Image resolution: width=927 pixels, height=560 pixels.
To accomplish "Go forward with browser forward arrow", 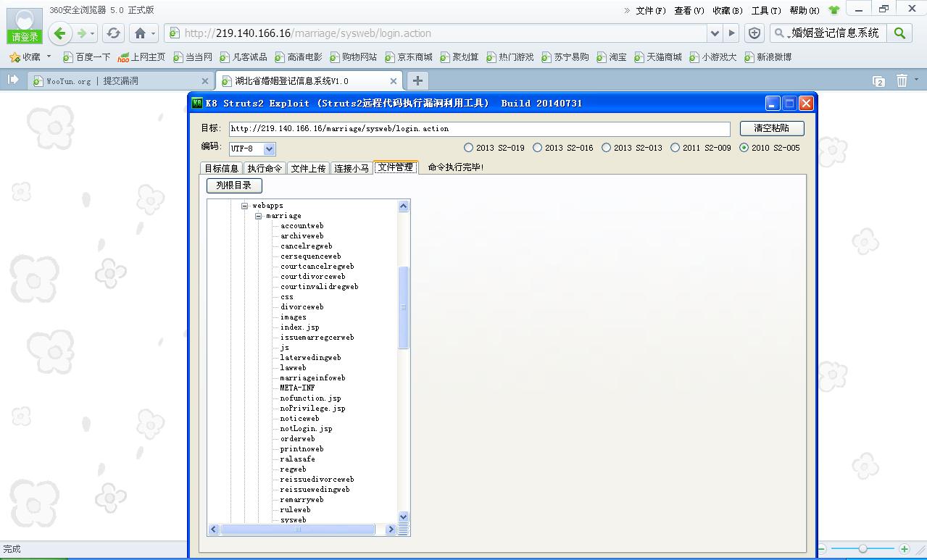I will (x=82, y=33).
